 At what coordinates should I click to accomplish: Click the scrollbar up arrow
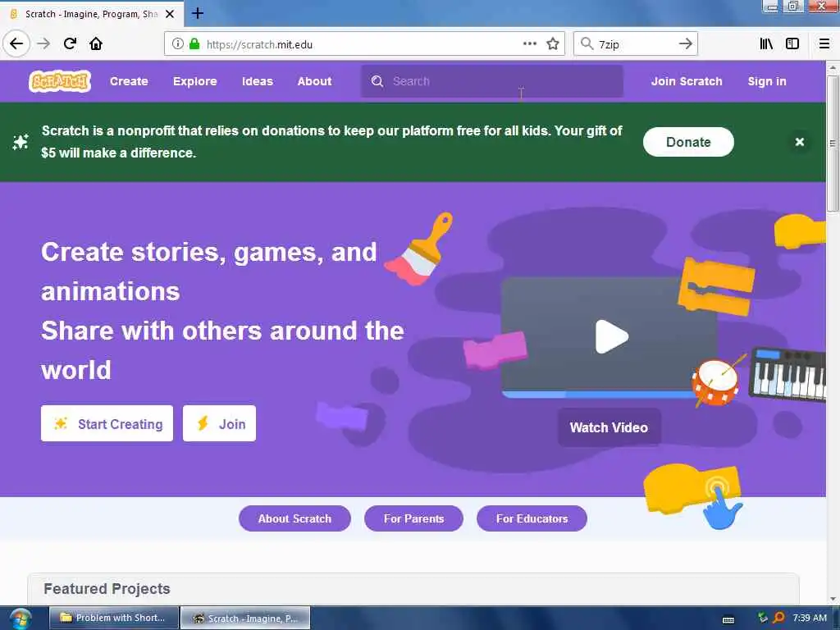coord(833,68)
